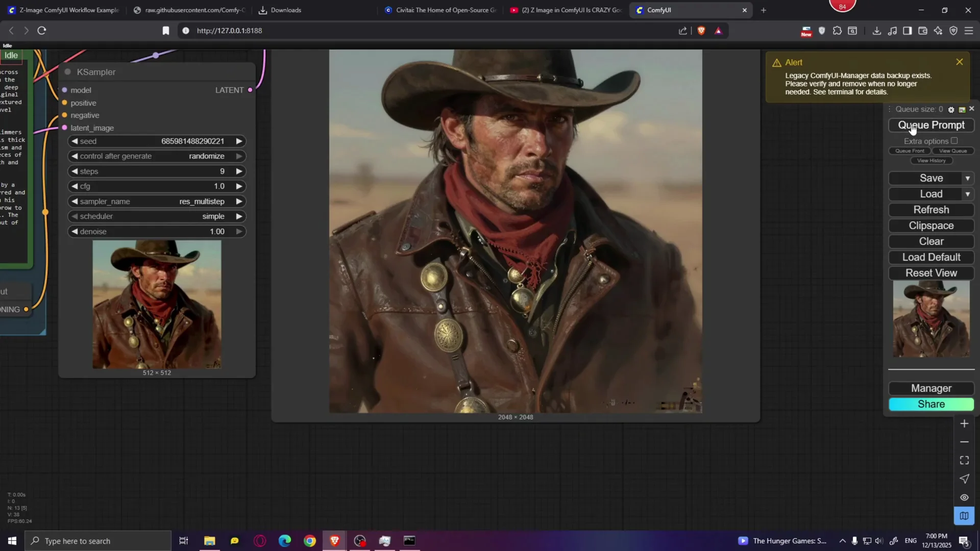Screen dimensions: 980x551
Task: Click the canvas zoom in plus icon
Action: click(x=964, y=423)
